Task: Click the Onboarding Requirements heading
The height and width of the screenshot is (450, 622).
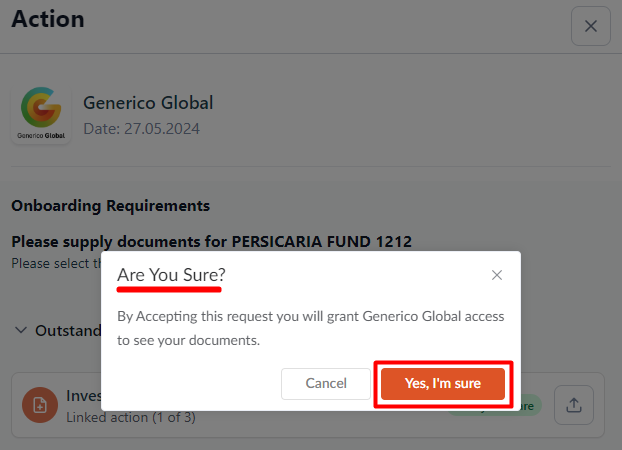Action: tap(111, 206)
